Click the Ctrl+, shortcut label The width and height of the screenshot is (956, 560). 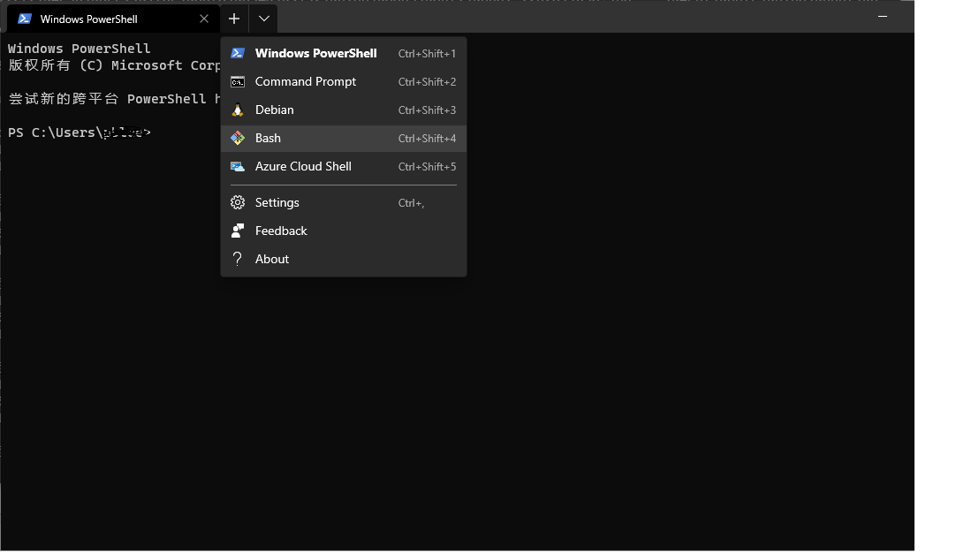412,203
